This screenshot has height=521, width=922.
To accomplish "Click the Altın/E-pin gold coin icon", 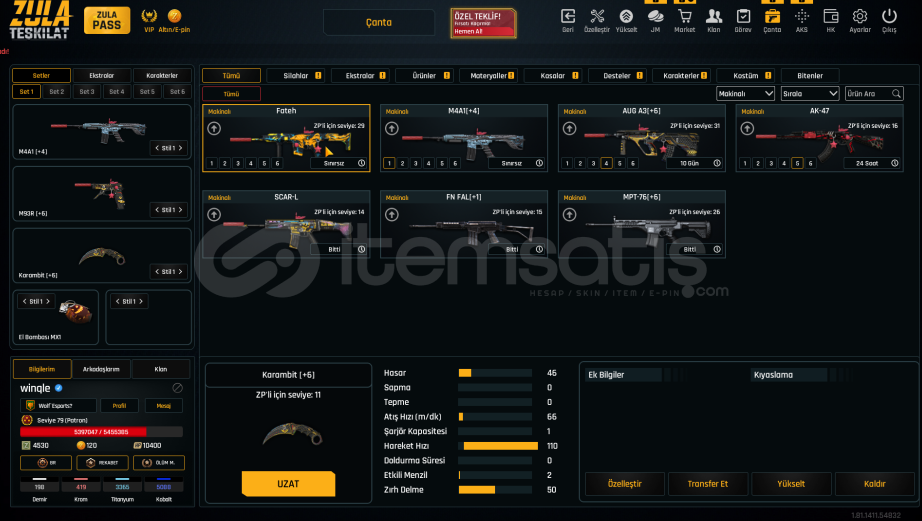I will pos(174,16).
